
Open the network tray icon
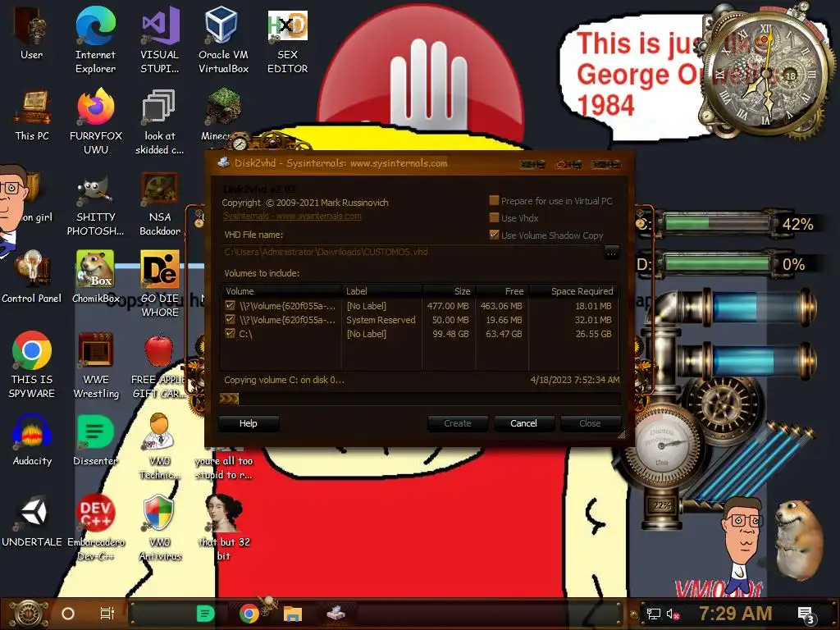654,614
